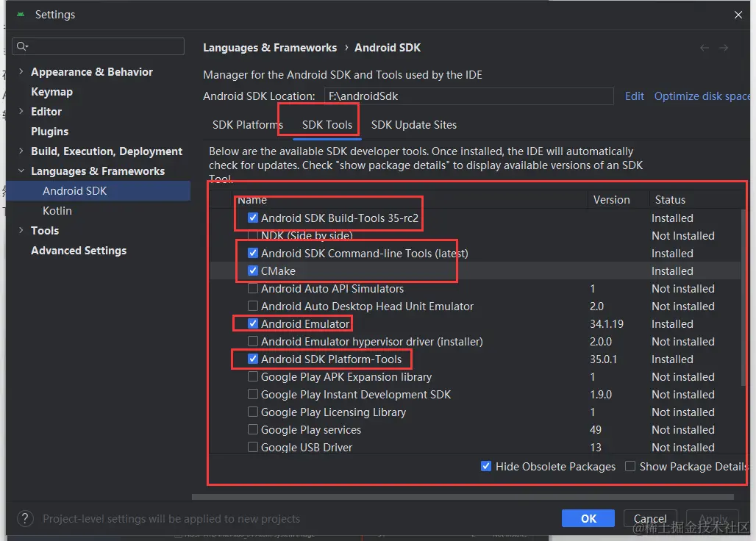Switch to SDK Platforms tab
The width and height of the screenshot is (756, 541).
click(x=247, y=125)
